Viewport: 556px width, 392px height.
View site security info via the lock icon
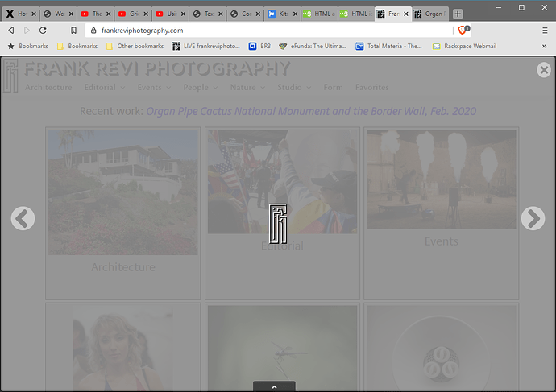pos(93,31)
